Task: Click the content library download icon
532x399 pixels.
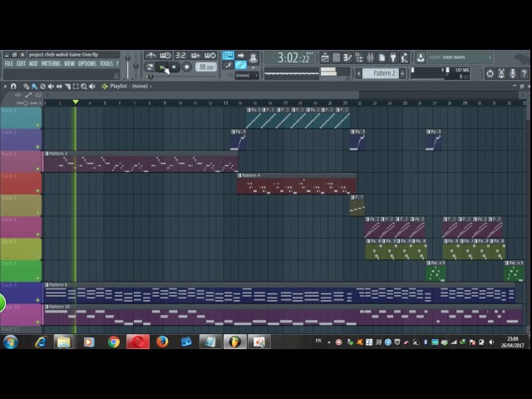Action: pyautogui.click(x=420, y=57)
